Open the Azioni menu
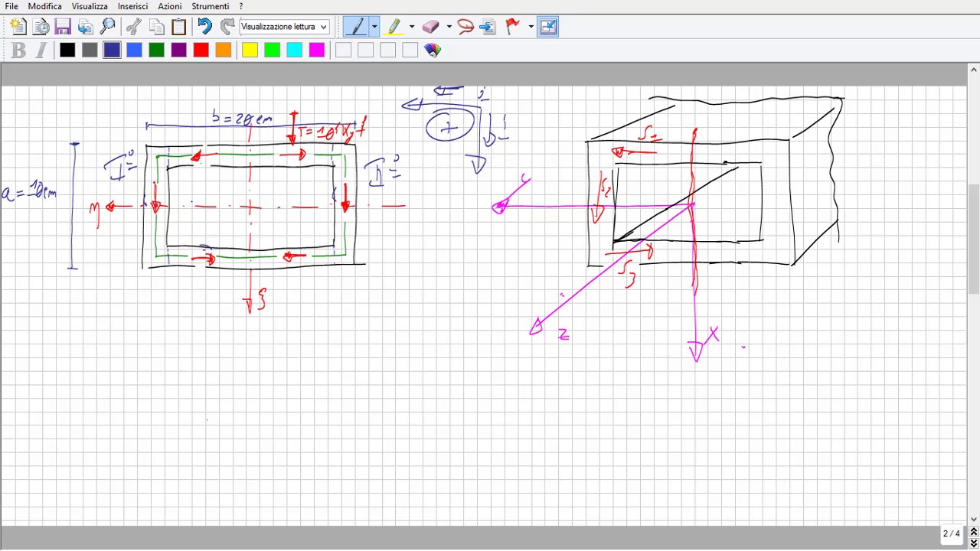Viewport: 980px width, 551px height. pos(170,6)
